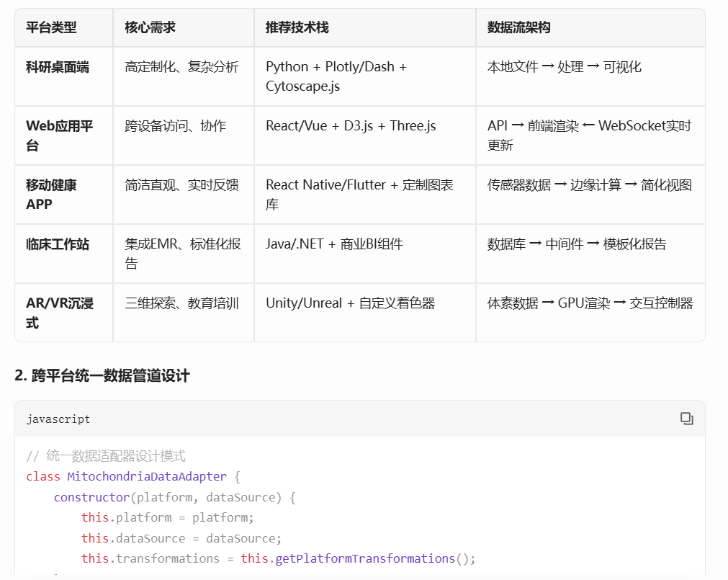Click the this.dataSource = dataSource line
The height and width of the screenshot is (580, 728).
click(x=181, y=538)
